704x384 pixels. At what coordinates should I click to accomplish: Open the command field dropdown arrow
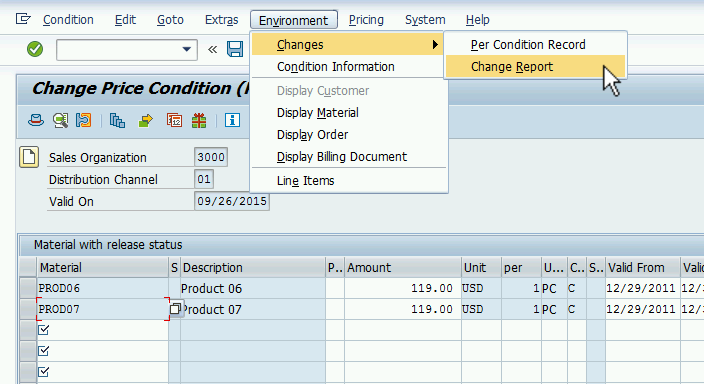coord(187,49)
